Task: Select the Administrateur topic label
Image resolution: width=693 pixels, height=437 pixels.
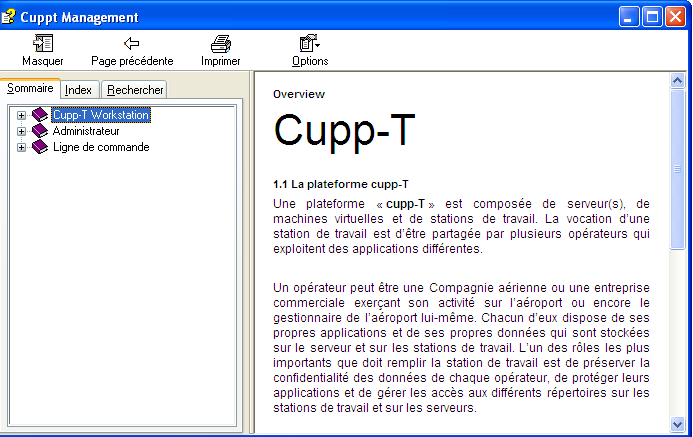Action: click(x=86, y=131)
